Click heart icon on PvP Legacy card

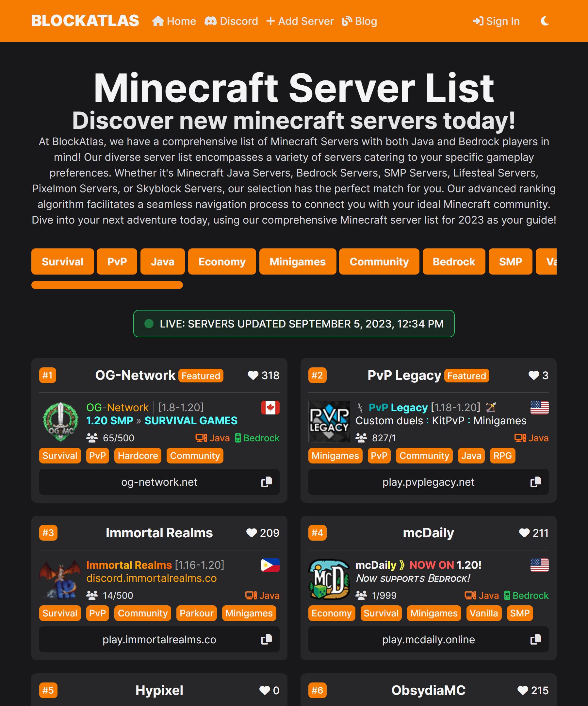click(533, 375)
